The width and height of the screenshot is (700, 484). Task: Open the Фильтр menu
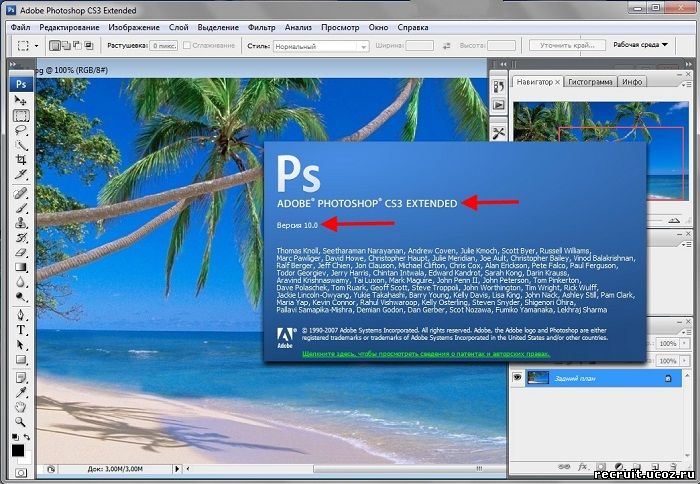(x=262, y=27)
